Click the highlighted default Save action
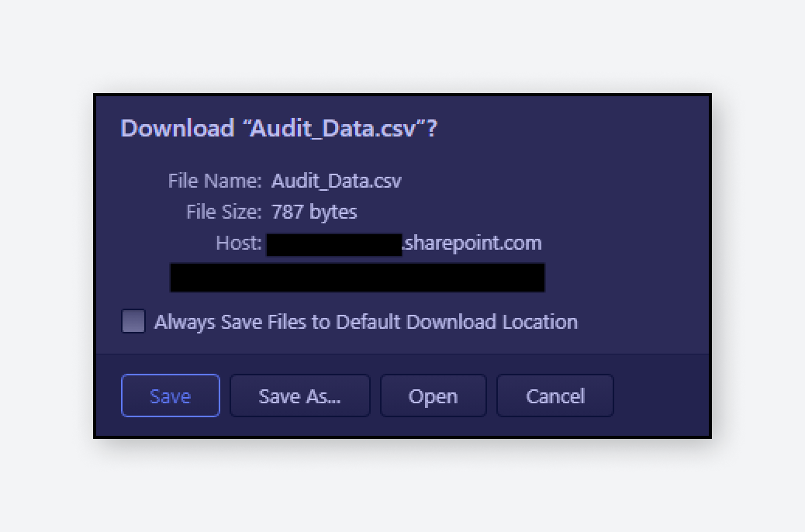The width and height of the screenshot is (805, 532). (170, 396)
